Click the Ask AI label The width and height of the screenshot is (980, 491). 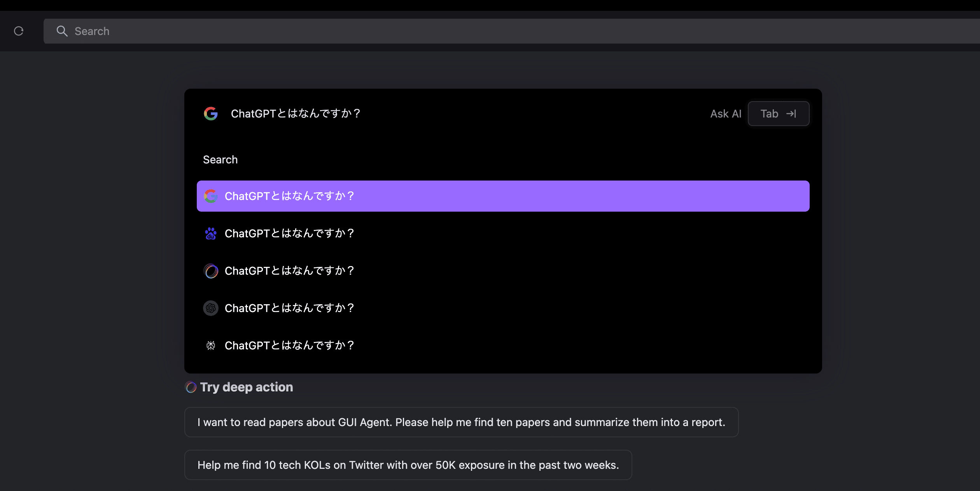[x=725, y=114]
